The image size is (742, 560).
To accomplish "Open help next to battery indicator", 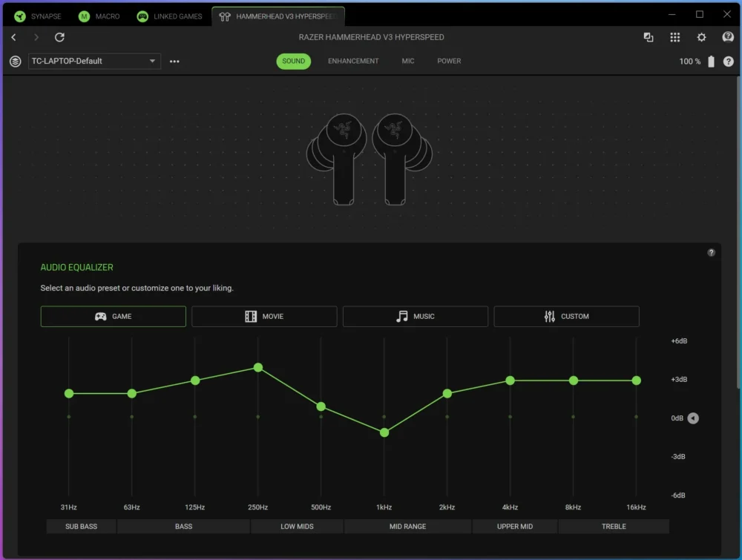I will click(729, 62).
